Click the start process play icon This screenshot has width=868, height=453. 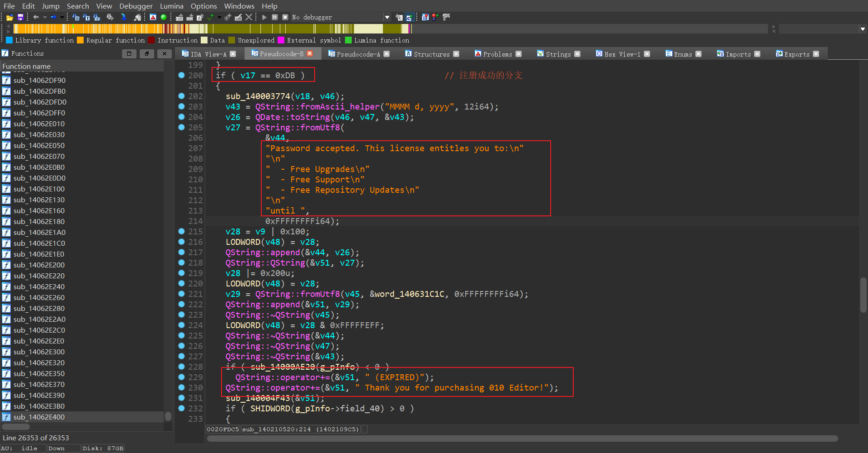pyautogui.click(x=264, y=17)
